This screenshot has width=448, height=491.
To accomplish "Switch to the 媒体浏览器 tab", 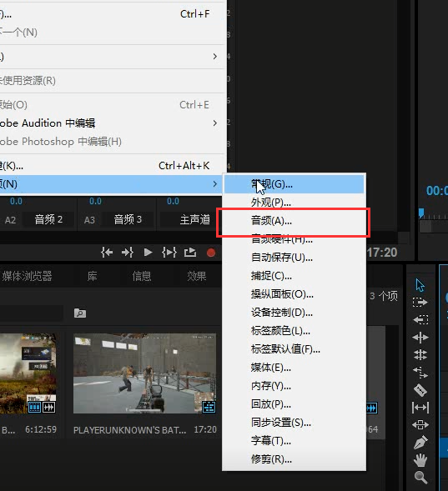I will [x=27, y=276].
